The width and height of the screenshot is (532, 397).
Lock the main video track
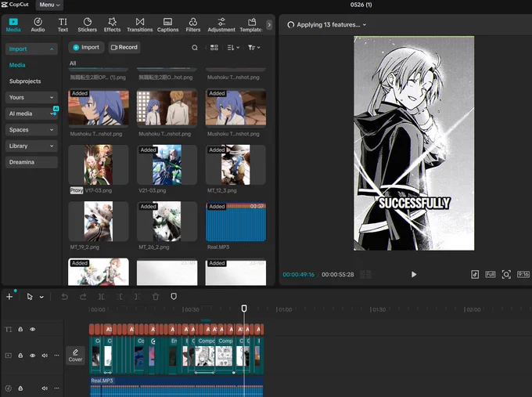tap(20, 355)
